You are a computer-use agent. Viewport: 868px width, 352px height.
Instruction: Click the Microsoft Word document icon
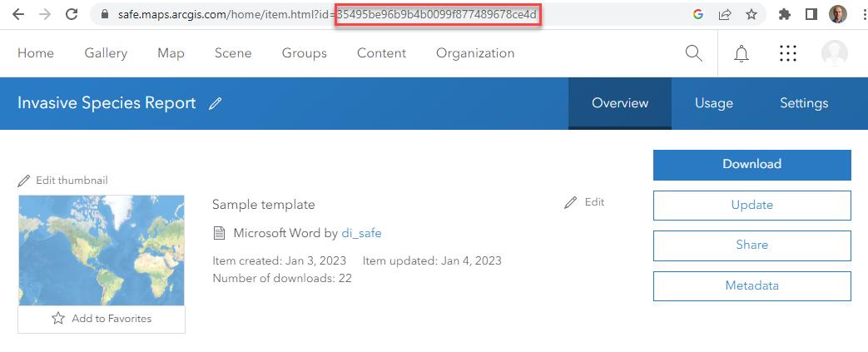point(219,234)
